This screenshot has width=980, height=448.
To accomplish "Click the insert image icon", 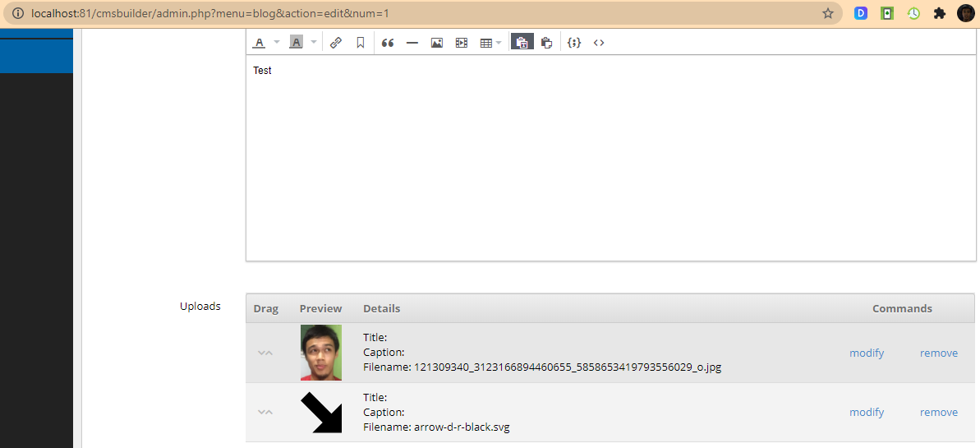I will click(437, 43).
